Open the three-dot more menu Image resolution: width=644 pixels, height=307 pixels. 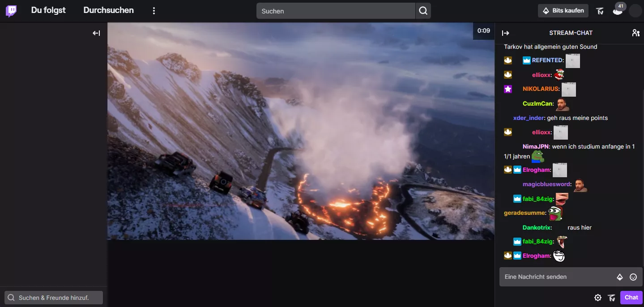click(x=154, y=11)
